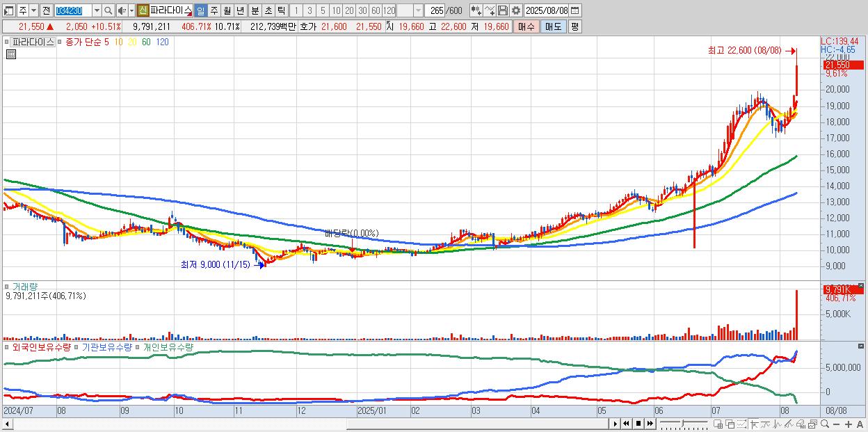Choose the 10 interval button
Viewport: 868px width, 432px height.
336,10
